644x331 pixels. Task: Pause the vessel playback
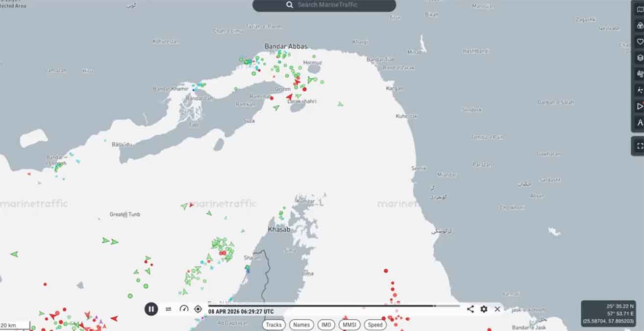click(151, 309)
